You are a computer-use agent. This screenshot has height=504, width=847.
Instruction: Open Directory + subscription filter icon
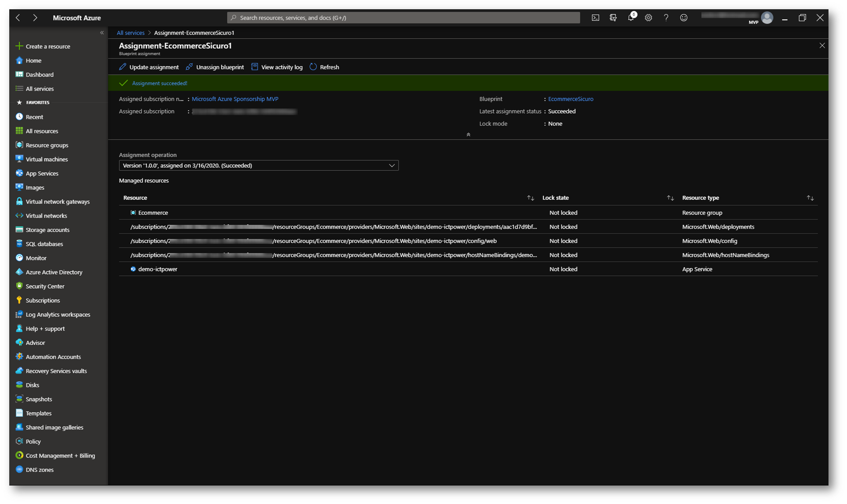tap(613, 18)
